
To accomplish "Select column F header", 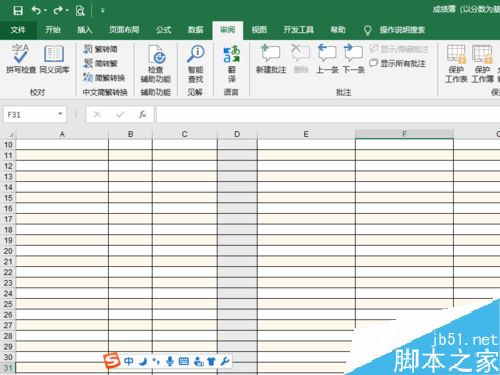I will click(x=404, y=134).
